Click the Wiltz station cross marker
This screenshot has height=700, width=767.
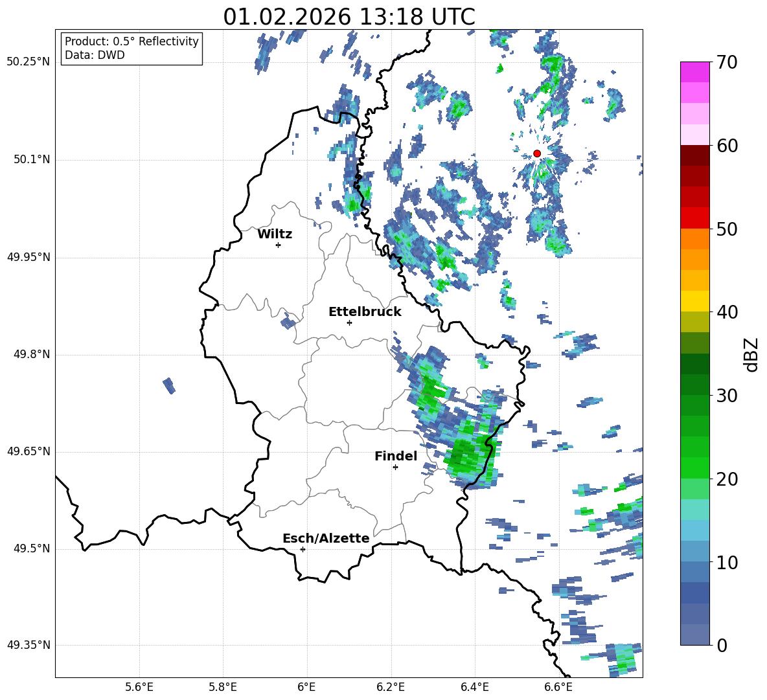coord(278,245)
